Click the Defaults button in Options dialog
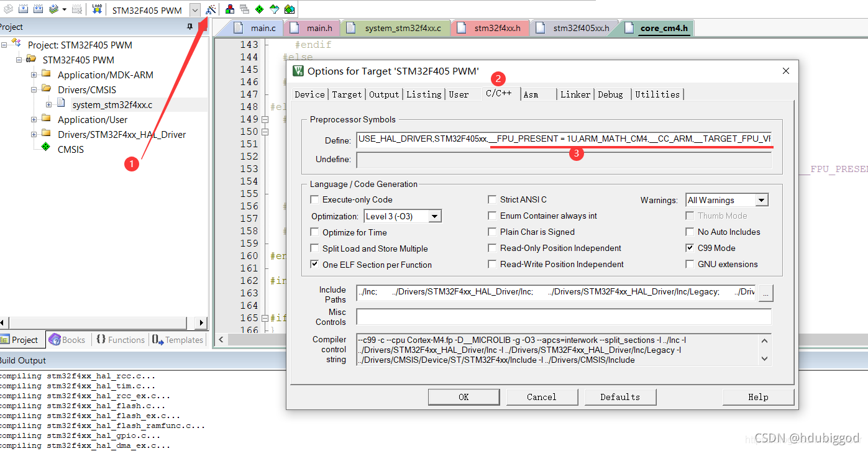The image size is (868, 451). coord(620,397)
